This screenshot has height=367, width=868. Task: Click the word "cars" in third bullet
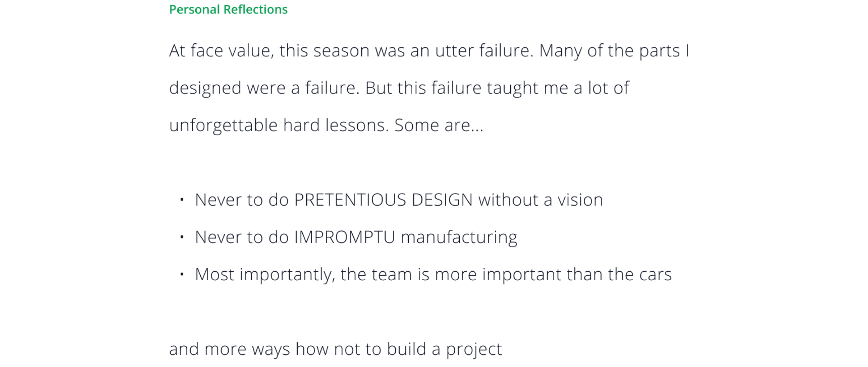[655, 275]
